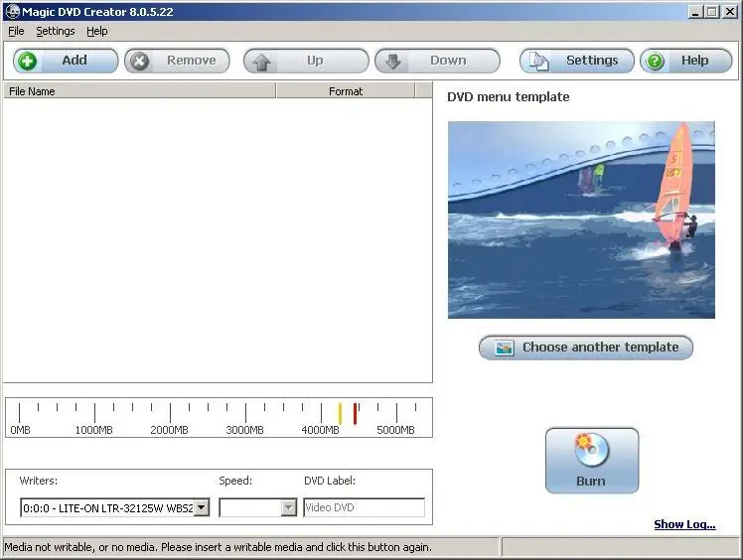Click the picture icon on template button

[x=504, y=349]
